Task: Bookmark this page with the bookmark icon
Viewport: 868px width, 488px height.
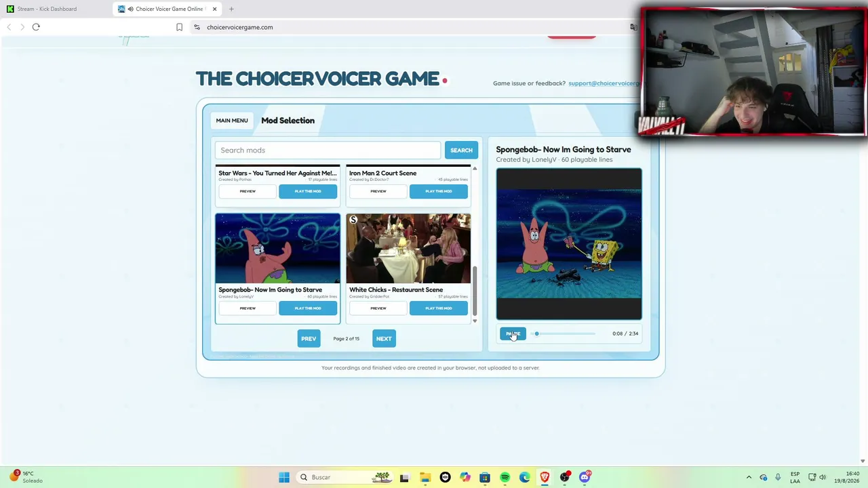Action: pos(179,27)
